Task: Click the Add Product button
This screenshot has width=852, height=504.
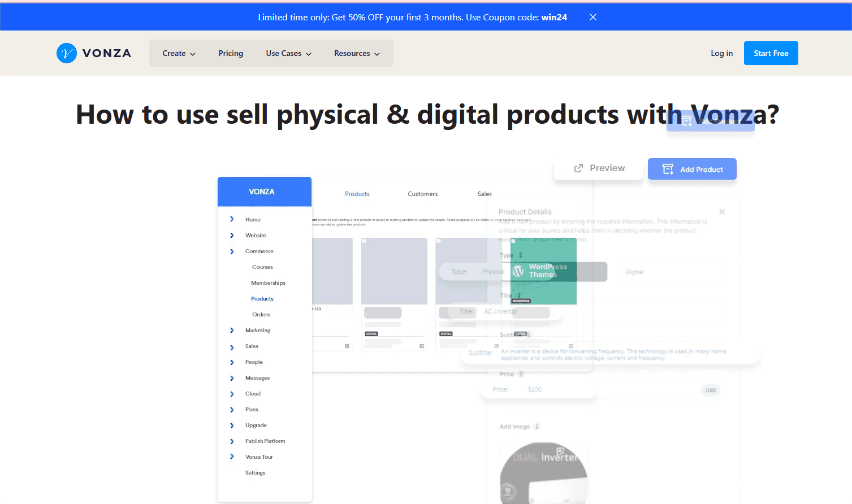Action: click(692, 169)
